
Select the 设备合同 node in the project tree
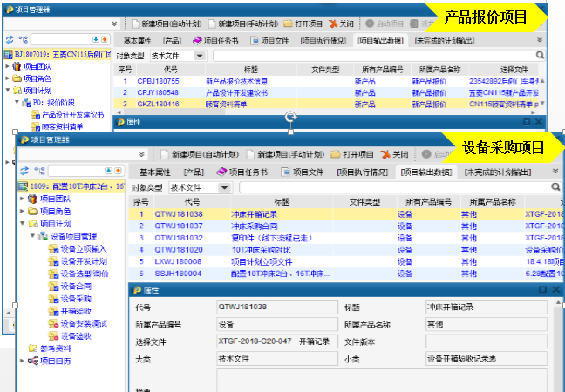[x=76, y=284]
